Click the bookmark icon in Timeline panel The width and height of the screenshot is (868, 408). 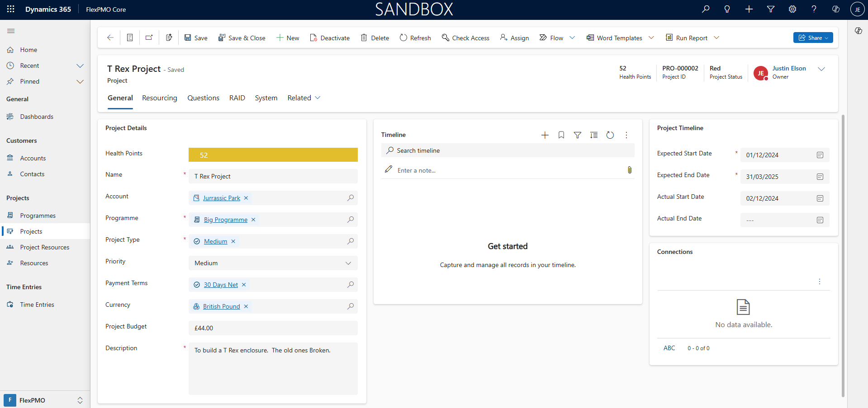click(x=561, y=135)
